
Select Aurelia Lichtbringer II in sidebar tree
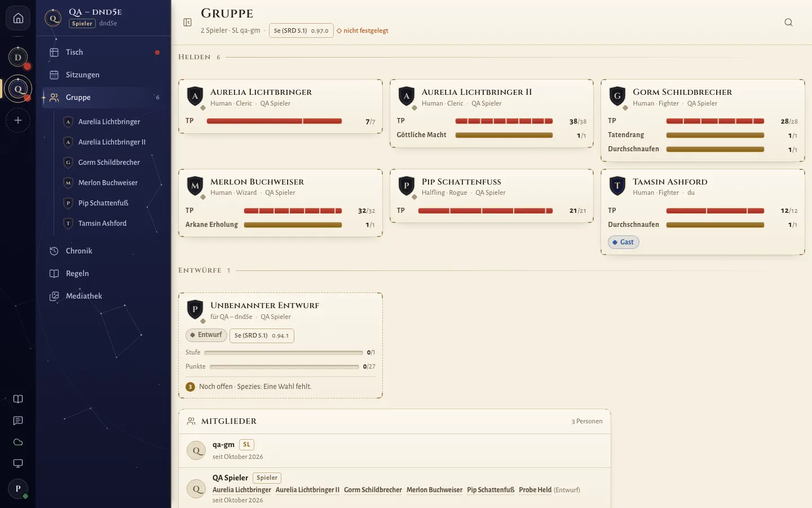pos(111,142)
